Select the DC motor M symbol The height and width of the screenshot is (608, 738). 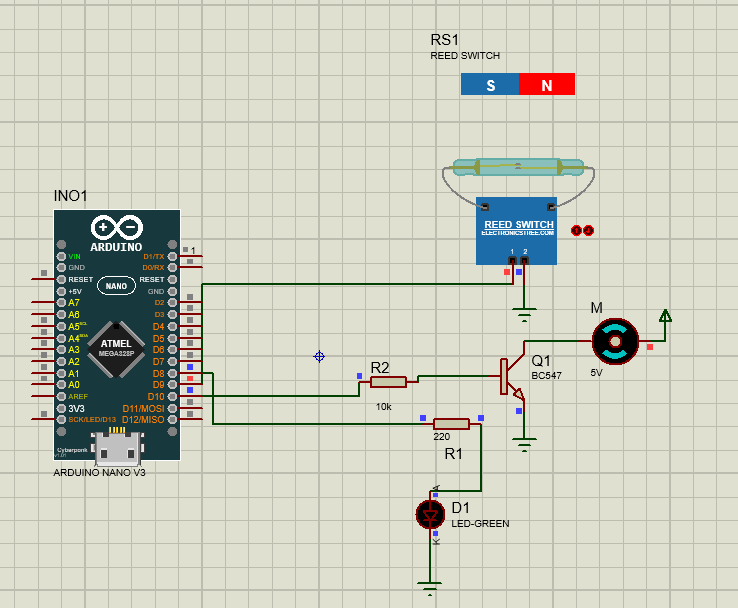point(615,342)
